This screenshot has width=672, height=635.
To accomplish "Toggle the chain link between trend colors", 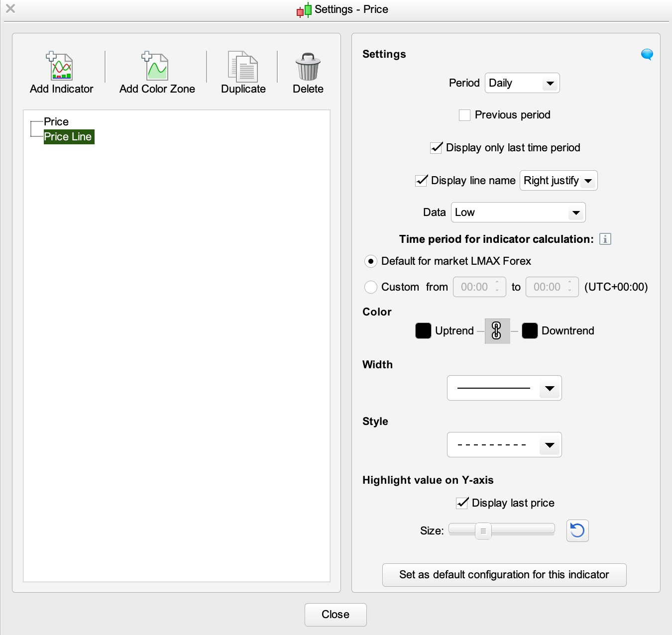I will pyautogui.click(x=497, y=331).
